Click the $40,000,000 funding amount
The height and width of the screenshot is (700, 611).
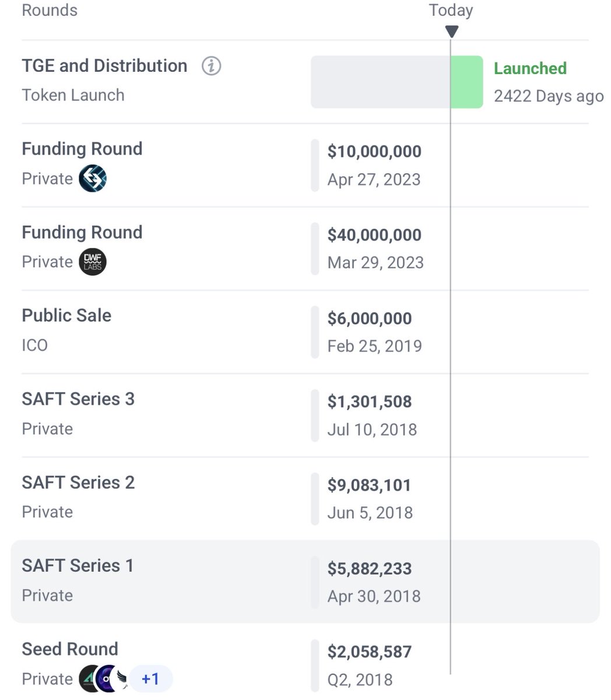374,235
